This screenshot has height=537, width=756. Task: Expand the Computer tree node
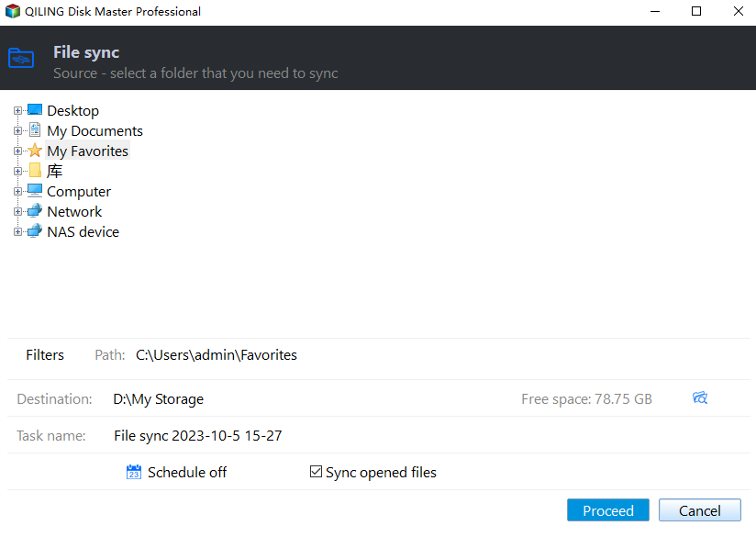coord(17,192)
